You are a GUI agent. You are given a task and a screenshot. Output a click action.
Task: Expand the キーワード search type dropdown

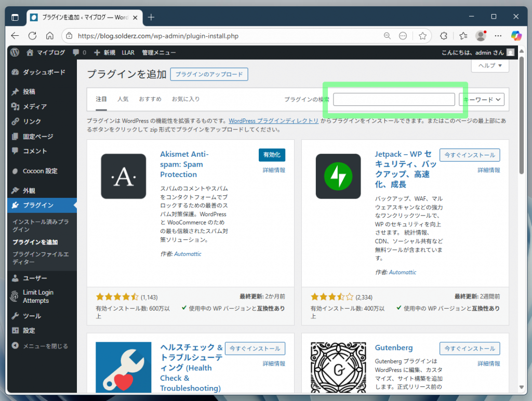(x=482, y=99)
